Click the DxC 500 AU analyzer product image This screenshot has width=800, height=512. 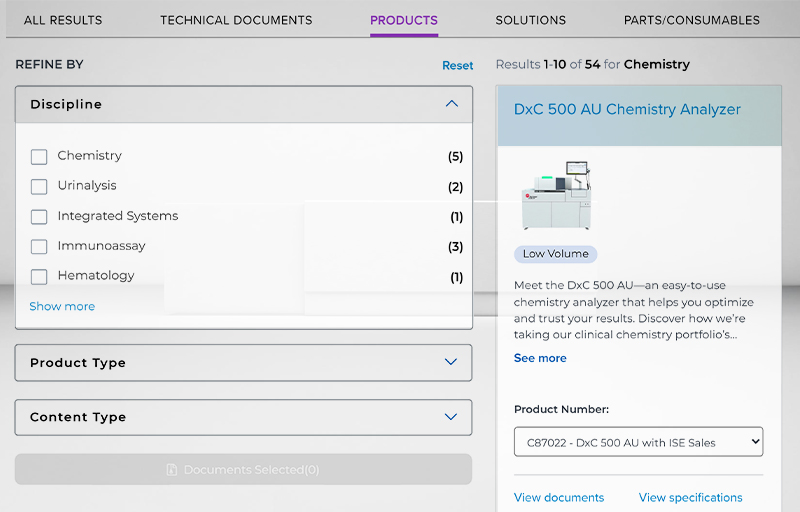pos(556,195)
